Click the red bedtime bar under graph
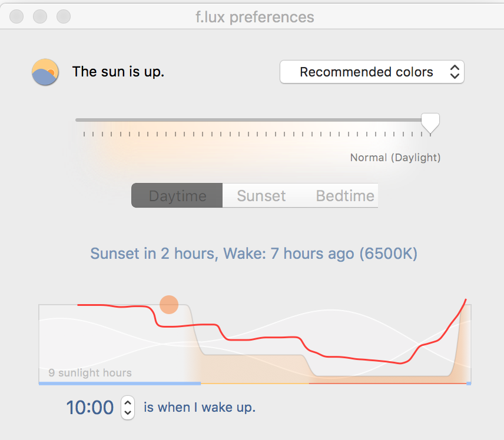The image size is (504, 440). (387, 384)
